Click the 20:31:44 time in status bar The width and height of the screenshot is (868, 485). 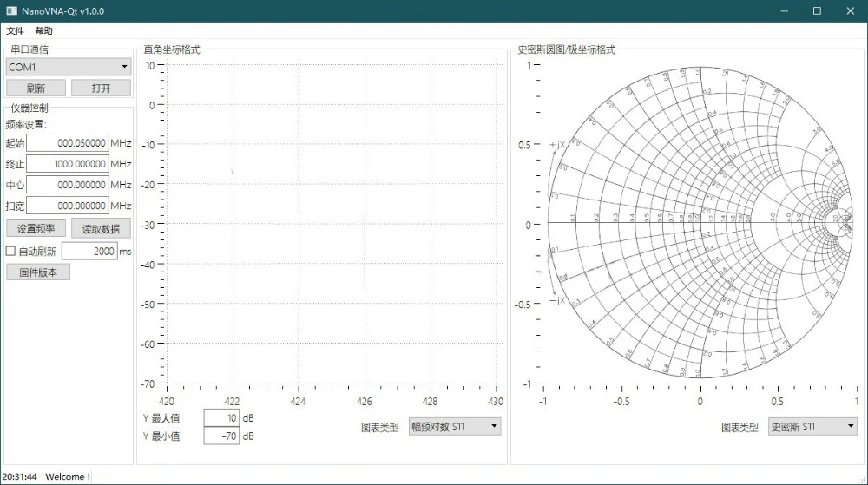click(x=19, y=476)
